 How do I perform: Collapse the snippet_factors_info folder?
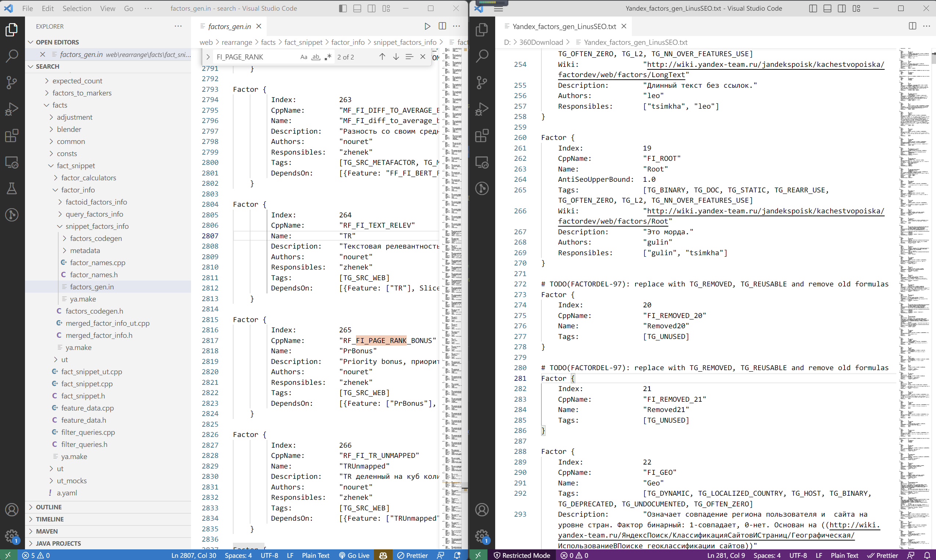pyautogui.click(x=97, y=226)
